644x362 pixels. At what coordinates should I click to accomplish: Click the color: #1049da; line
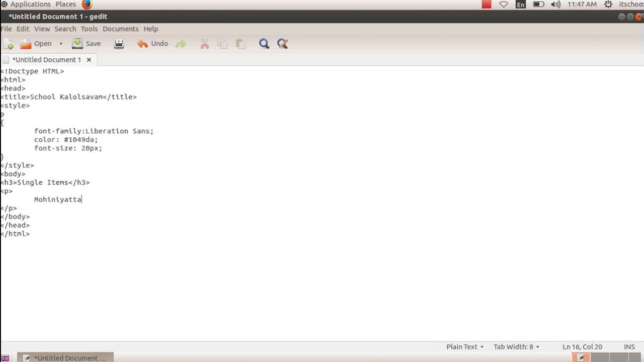[66, 140]
